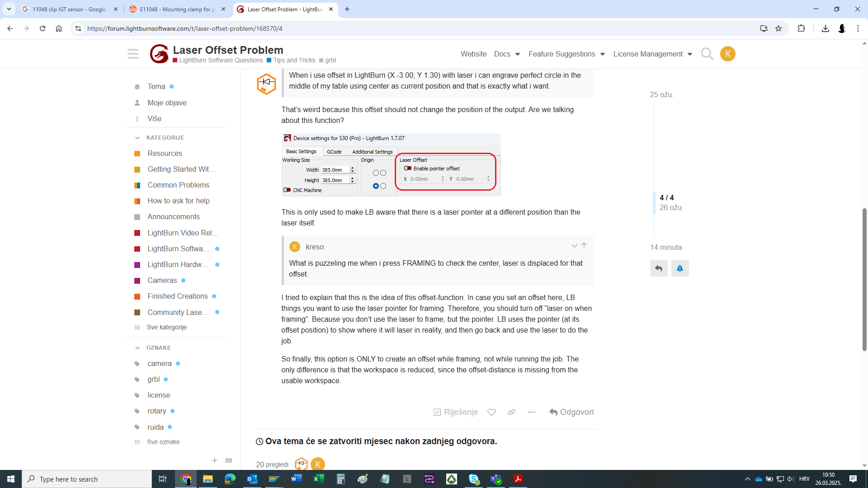Open Tips and Tricks tag link
Image resolution: width=868 pixels, height=488 pixels.
coord(291,60)
